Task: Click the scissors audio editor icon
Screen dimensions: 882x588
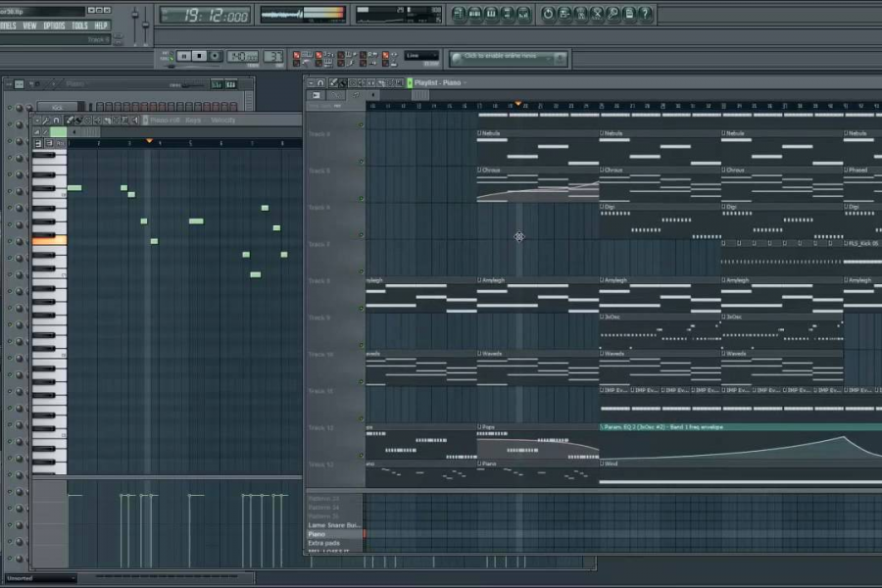Action: 597,14
